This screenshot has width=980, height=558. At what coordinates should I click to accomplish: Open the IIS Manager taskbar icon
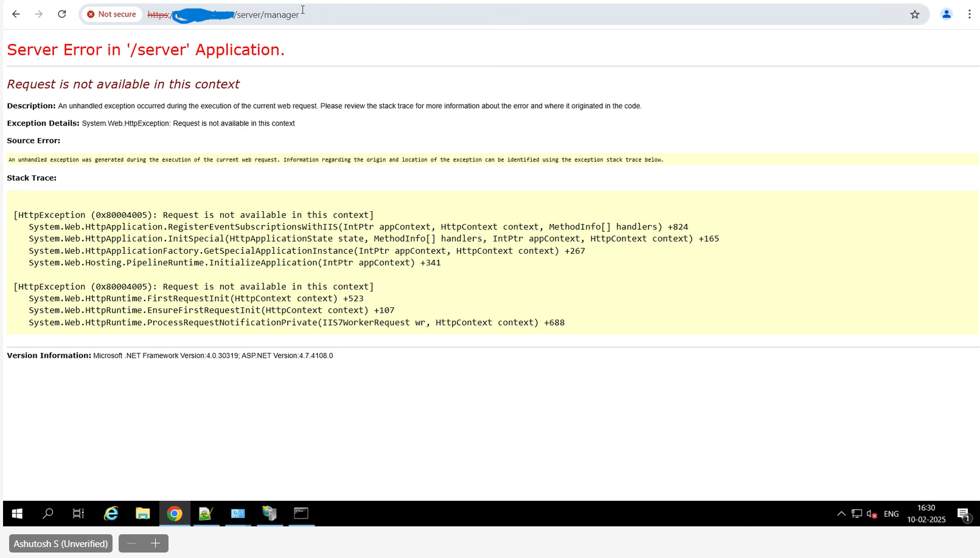pyautogui.click(x=269, y=514)
